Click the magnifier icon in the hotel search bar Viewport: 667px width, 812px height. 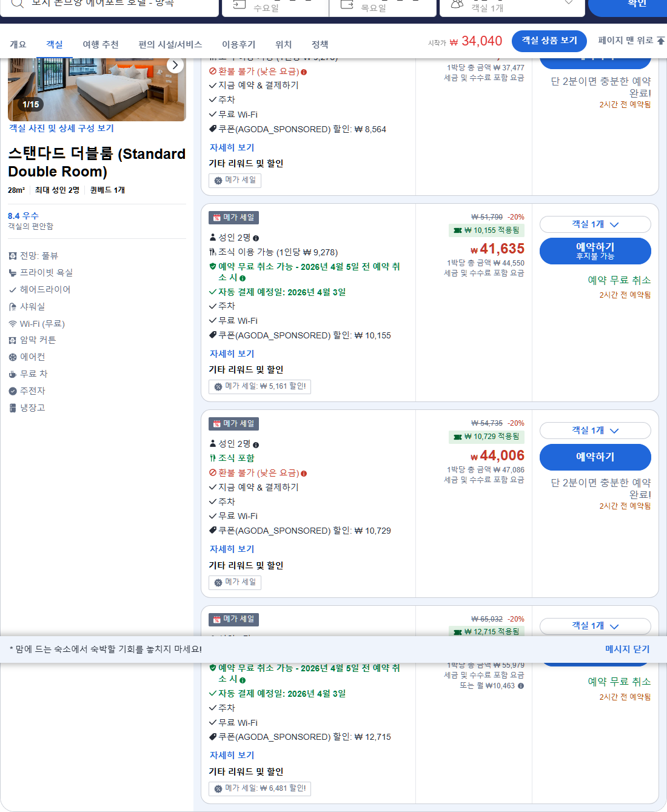(x=17, y=4)
